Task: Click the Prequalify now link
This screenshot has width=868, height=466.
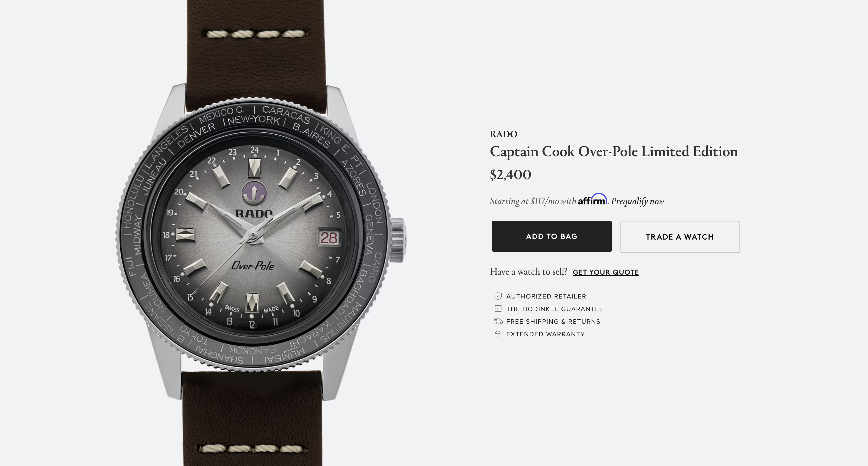Action: [x=637, y=201]
